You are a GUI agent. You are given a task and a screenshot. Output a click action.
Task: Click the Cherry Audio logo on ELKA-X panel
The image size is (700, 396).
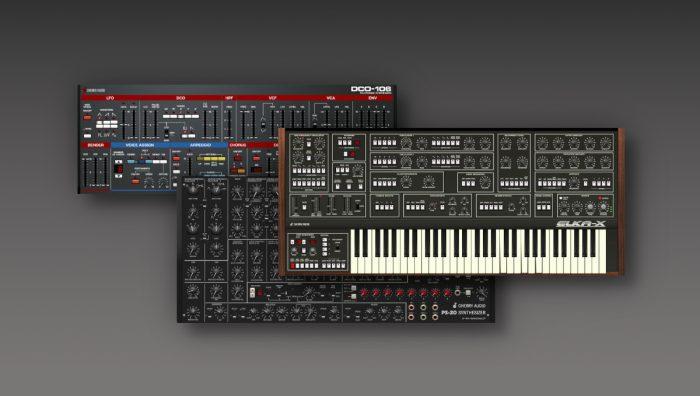pos(300,224)
